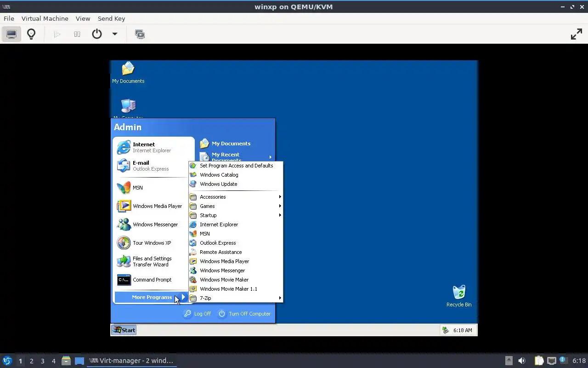Click the Log Off button
Screen dimensions: 588x368
tap(198, 314)
